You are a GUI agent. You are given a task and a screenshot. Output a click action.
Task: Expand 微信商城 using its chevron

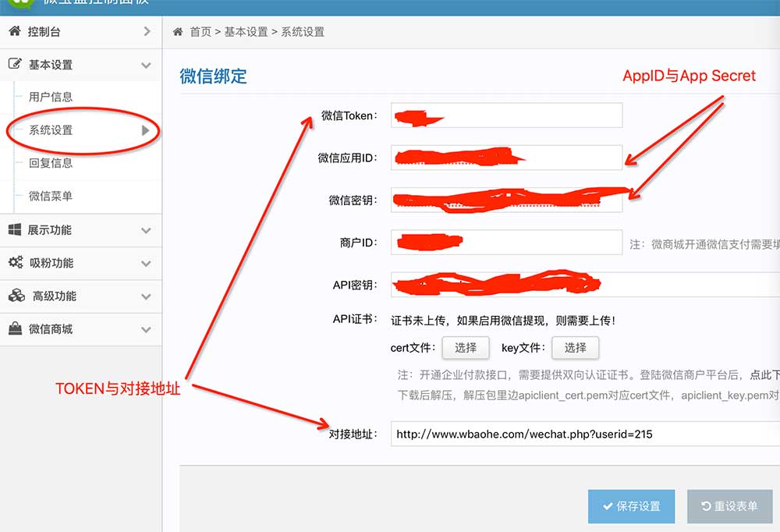coord(146,329)
